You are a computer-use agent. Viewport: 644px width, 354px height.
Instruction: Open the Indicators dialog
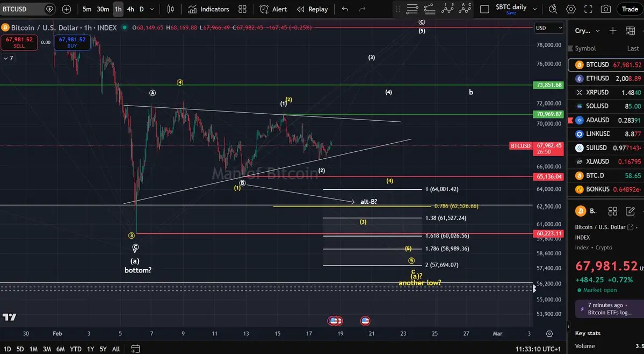208,9
